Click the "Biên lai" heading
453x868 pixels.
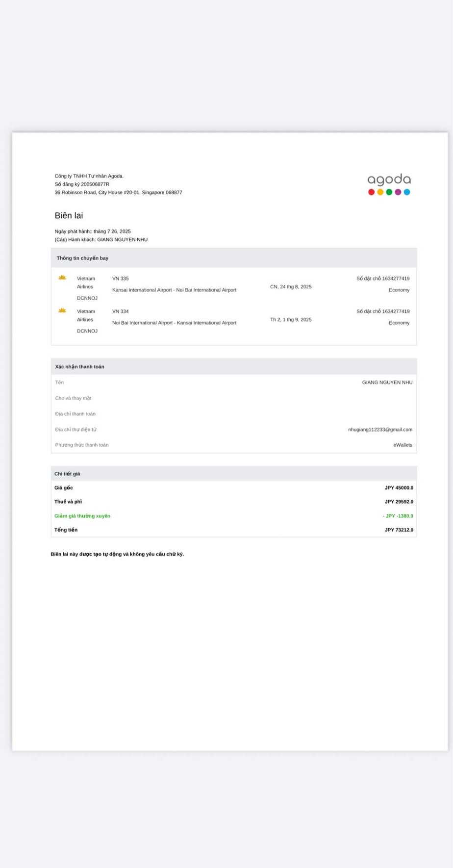(69, 216)
